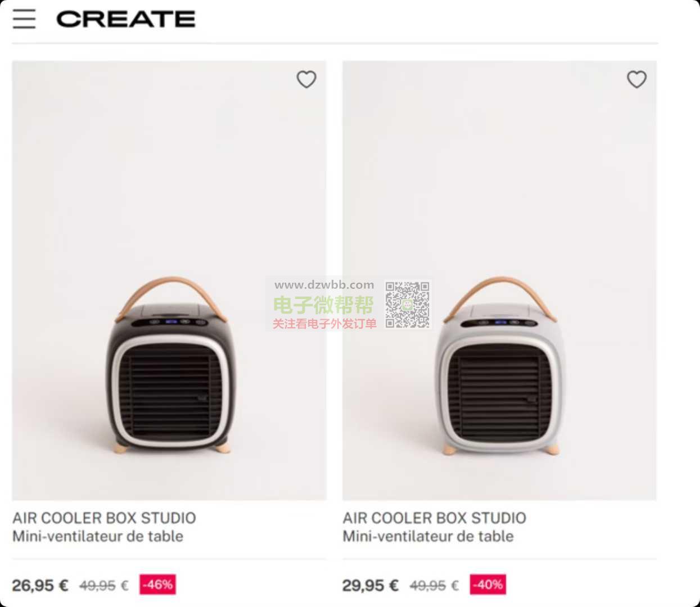Image resolution: width=700 pixels, height=607 pixels.
Task: Go to the CREATE logo homepage
Action: point(126,19)
